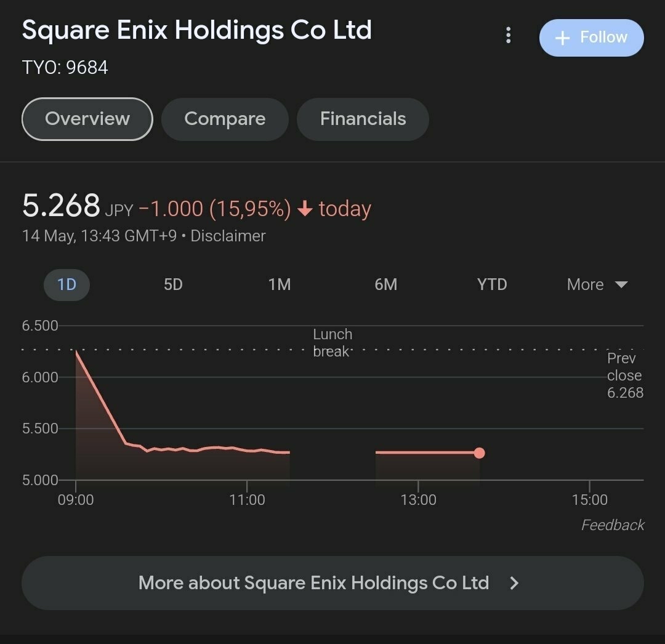Click the Lunch break label on chart

point(332,343)
